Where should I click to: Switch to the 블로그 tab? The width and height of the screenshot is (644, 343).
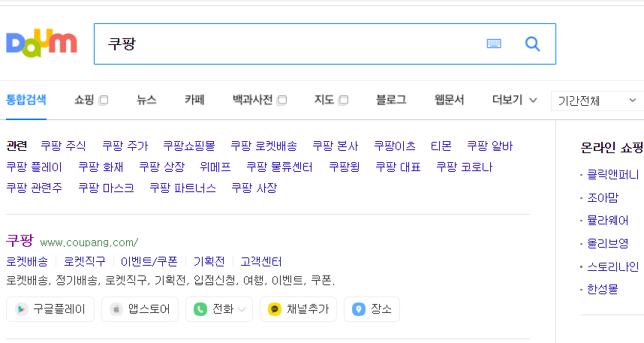point(391,100)
